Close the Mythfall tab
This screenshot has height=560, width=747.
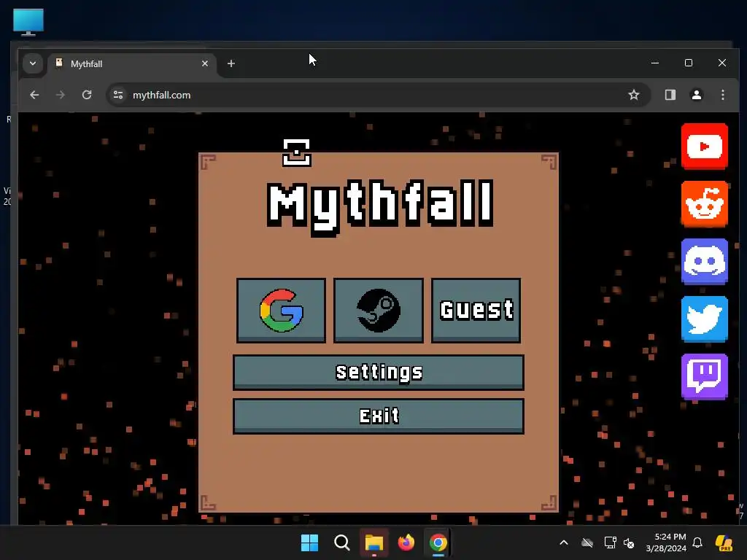(x=205, y=63)
